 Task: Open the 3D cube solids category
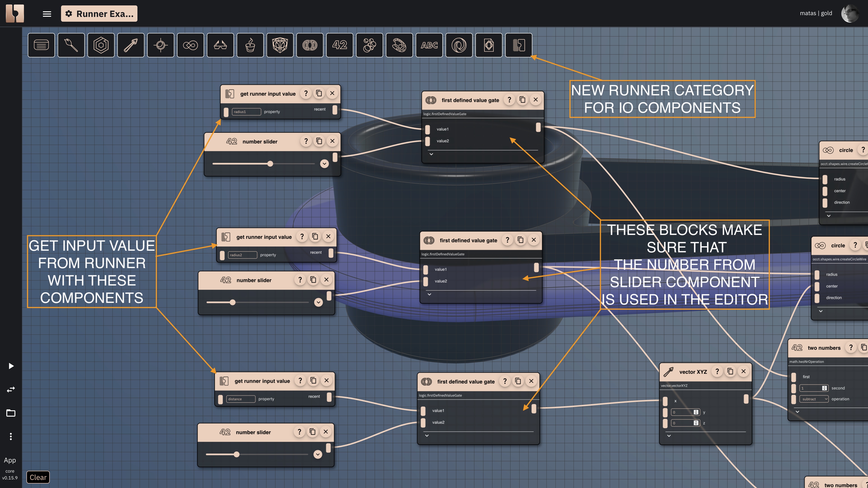[280, 45]
